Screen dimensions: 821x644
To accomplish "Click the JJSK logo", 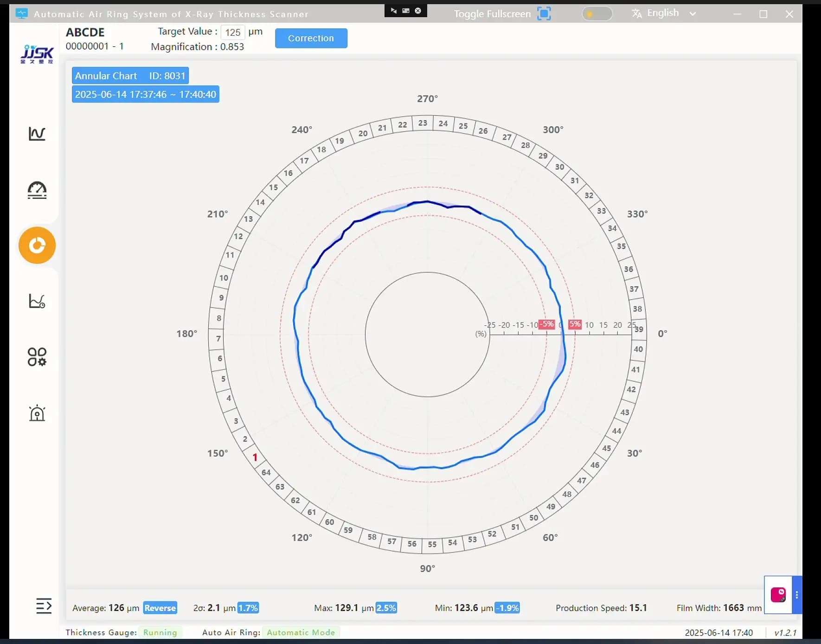I will point(37,54).
